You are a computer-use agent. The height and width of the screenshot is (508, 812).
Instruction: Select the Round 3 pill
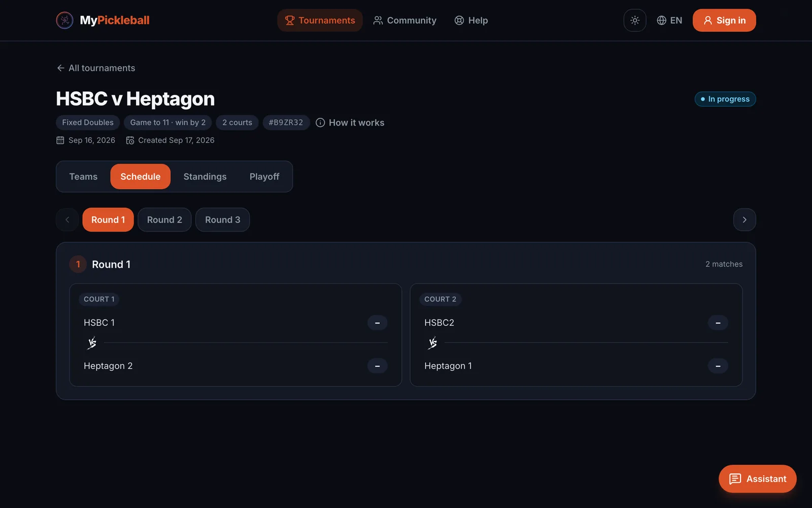coord(223,220)
